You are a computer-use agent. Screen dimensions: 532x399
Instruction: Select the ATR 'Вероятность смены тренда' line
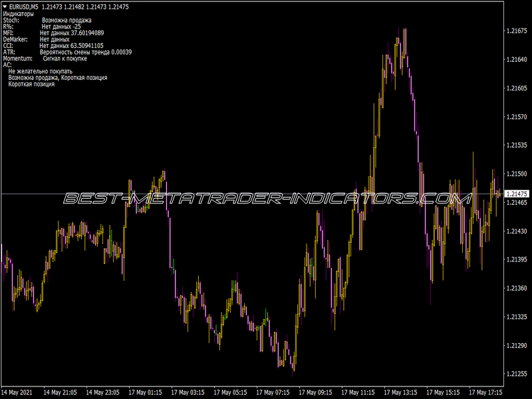[68, 53]
